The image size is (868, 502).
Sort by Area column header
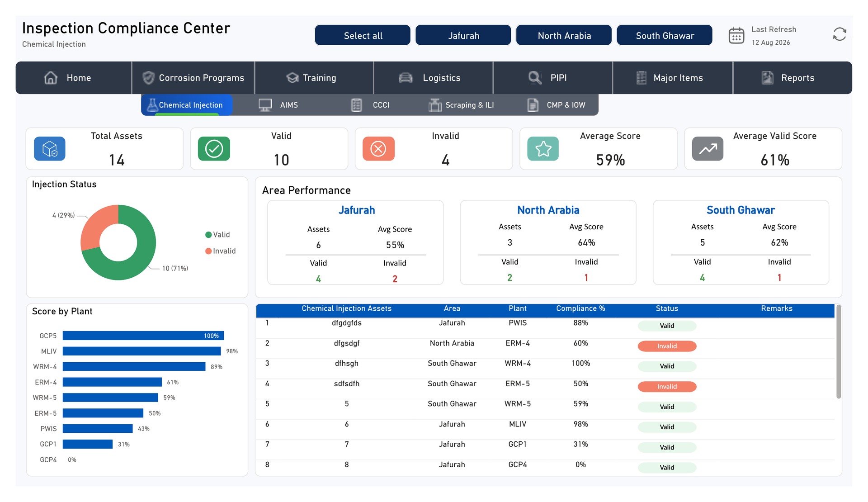[x=452, y=308]
